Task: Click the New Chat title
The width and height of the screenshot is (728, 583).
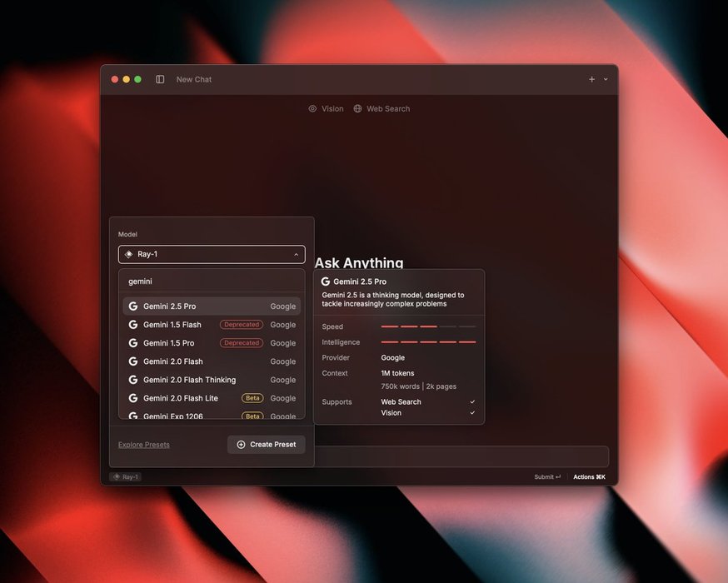Action: point(194,79)
